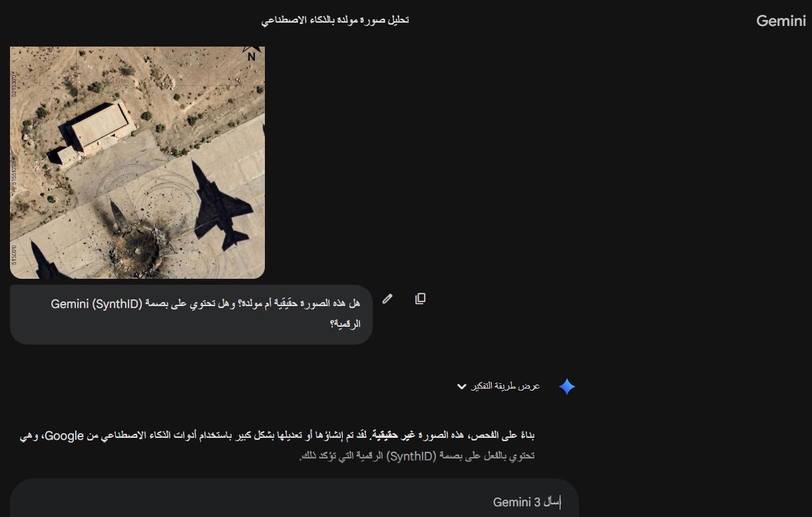Open the uploaded satellite image thumbnail
This screenshot has height=517, width=812.
[x=137, y=162]
